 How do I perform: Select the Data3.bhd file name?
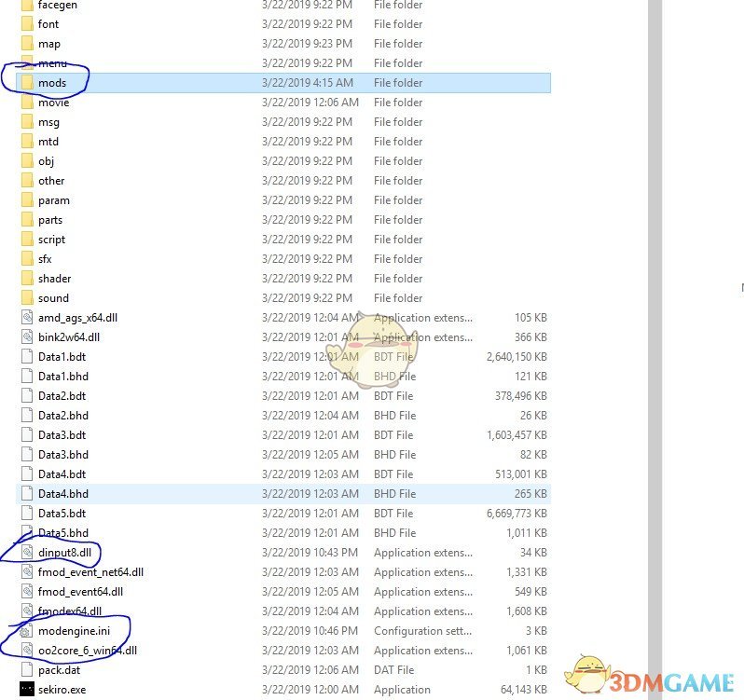pyautogui.click(x=63, y=454)
